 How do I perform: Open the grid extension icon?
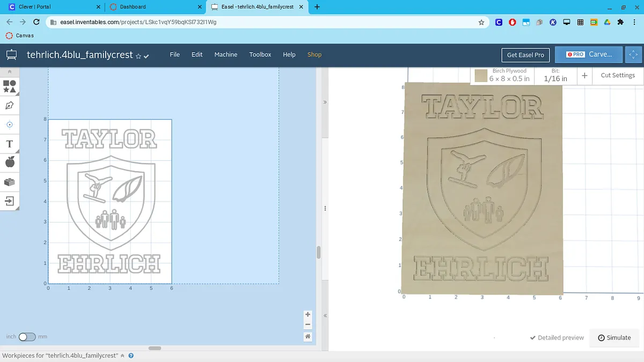[580, 23]
